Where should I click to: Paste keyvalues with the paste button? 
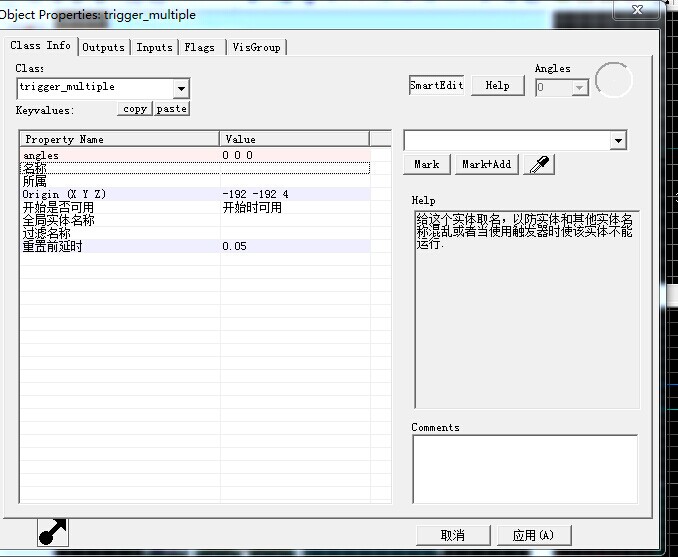(x=172, y=109)
